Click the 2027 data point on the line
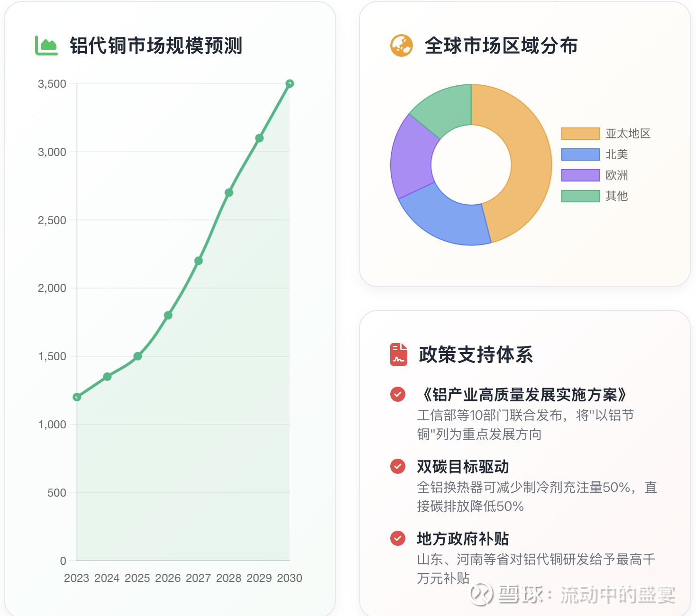 [x=199, y=261]
